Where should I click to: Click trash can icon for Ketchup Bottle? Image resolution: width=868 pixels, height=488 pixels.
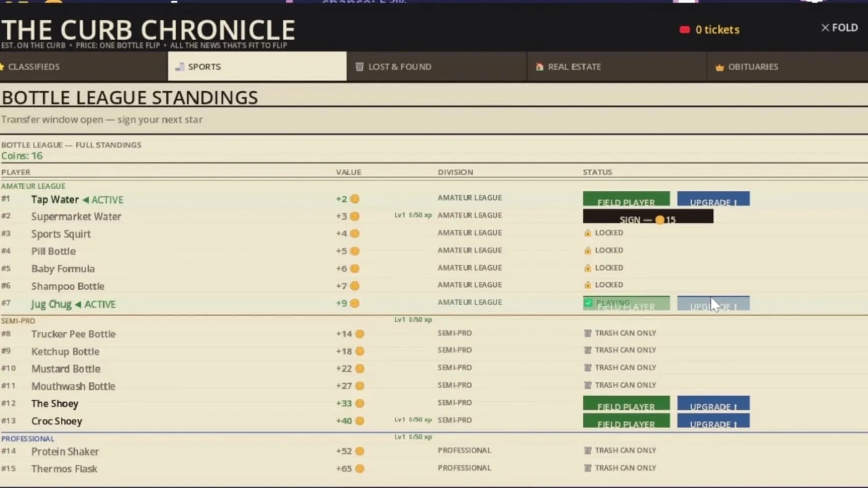(588, 351)
